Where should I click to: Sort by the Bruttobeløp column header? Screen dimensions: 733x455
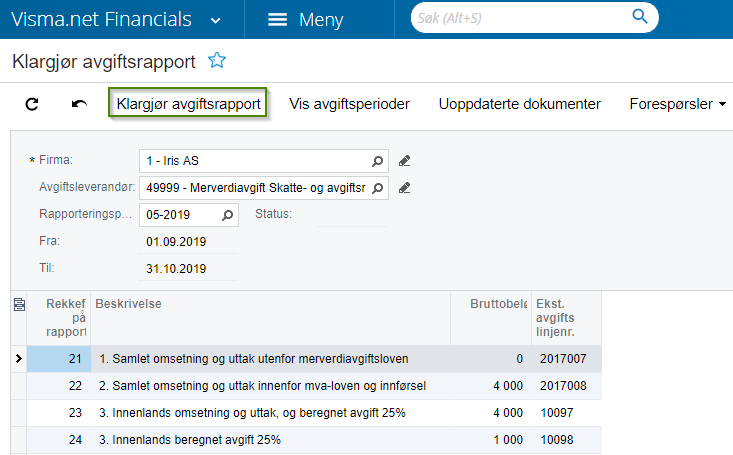click(491, 318)
